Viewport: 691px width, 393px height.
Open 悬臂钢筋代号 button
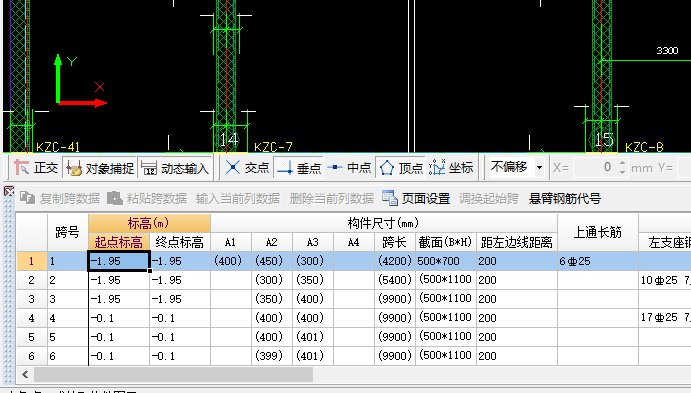click(x=565, y=199)
